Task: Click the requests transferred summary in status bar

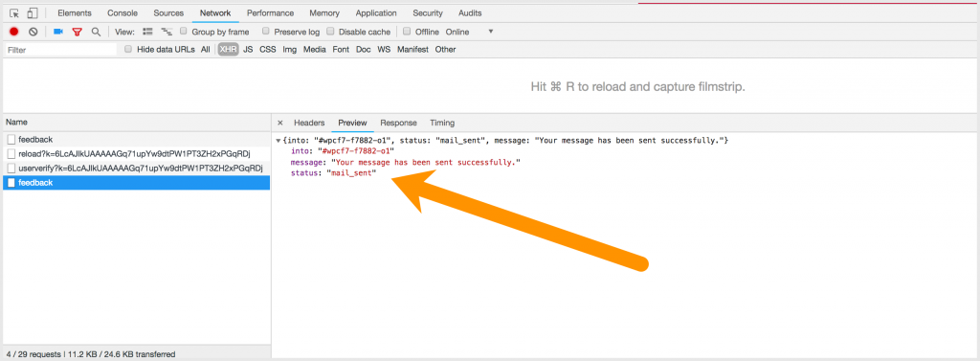Action: (91, 354)
